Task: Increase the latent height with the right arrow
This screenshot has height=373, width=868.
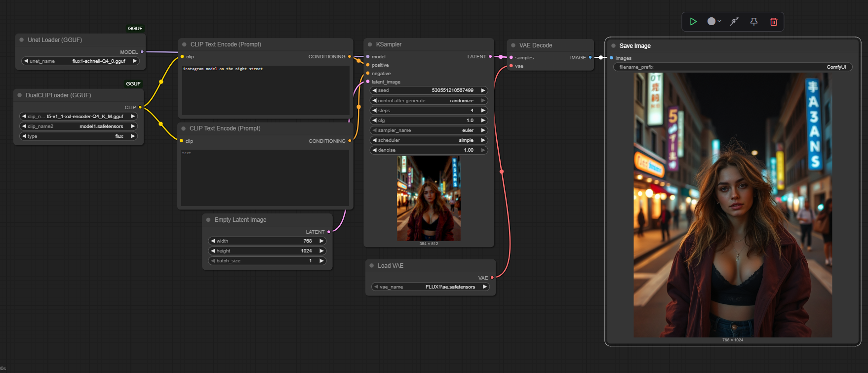Action: coord(321,251)
